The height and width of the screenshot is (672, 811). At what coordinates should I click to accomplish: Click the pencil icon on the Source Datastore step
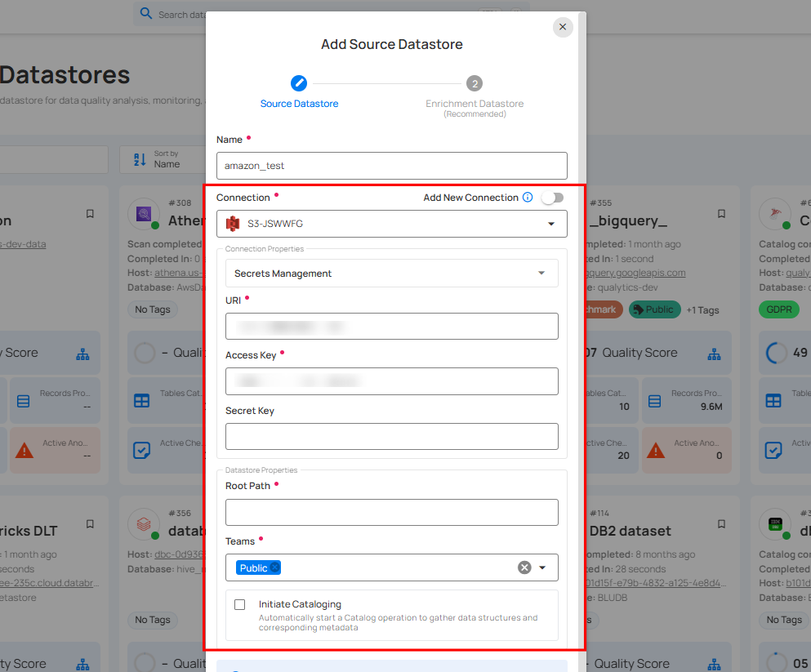click(x=299, y=82)
